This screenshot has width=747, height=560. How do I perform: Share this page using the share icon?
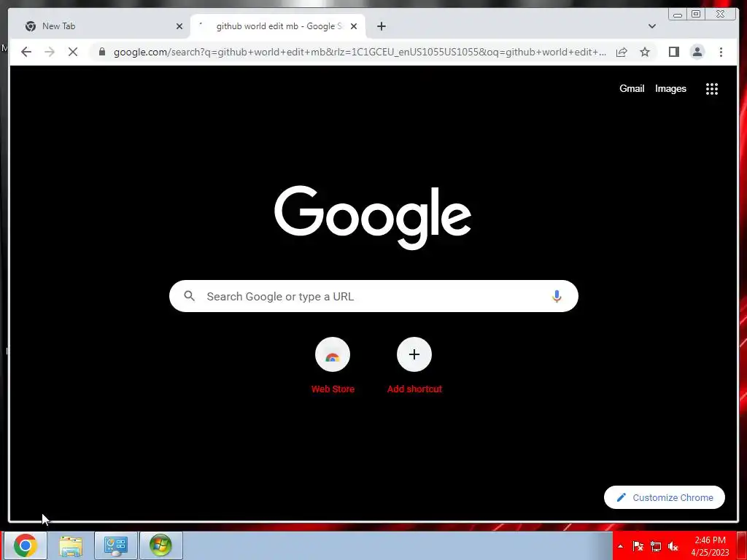click(622, 52)
